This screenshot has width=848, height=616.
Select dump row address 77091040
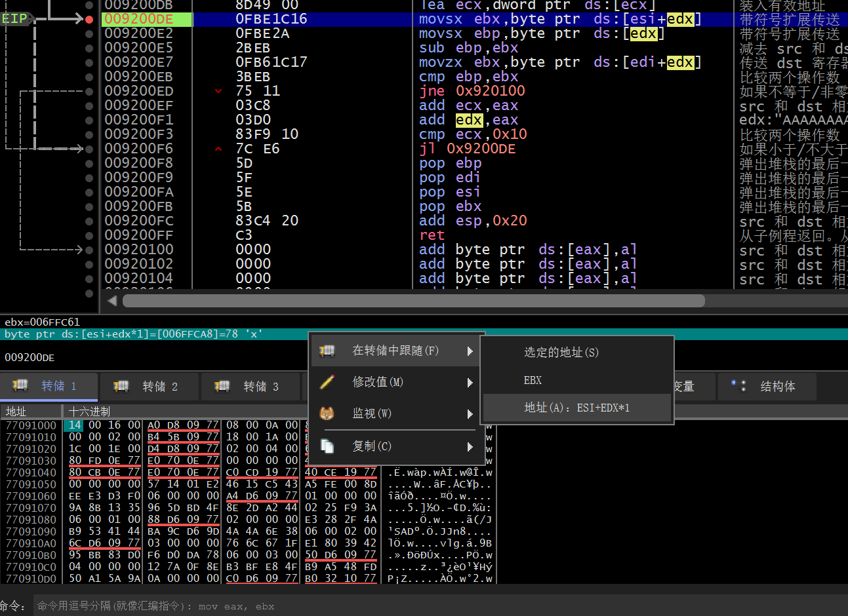(x=31, y=472)
